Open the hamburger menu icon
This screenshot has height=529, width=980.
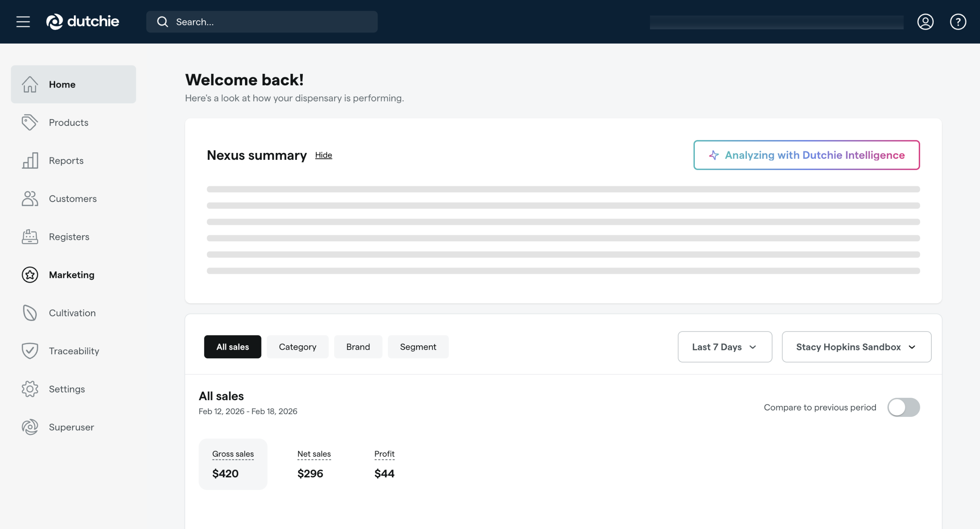point(23,22)
